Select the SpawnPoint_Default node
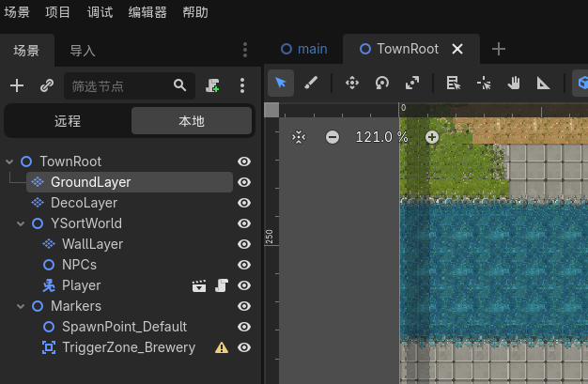 click(x=124, y=327)
